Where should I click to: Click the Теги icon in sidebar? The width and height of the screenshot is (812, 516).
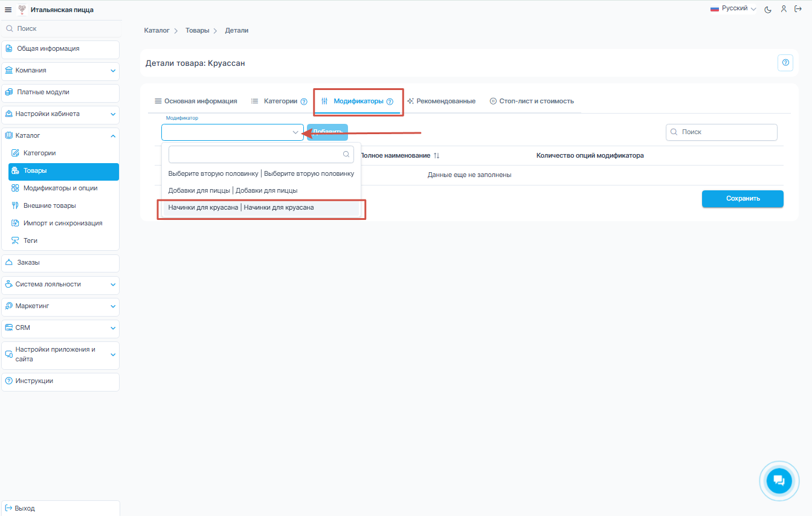tap(16, 240)
